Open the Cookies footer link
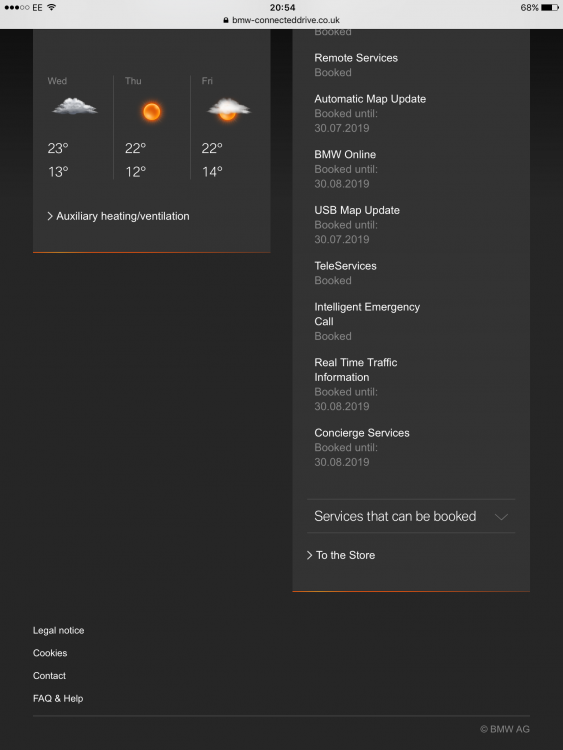The height and width of the screenshot is (750, 563). [x=50, y=653]
